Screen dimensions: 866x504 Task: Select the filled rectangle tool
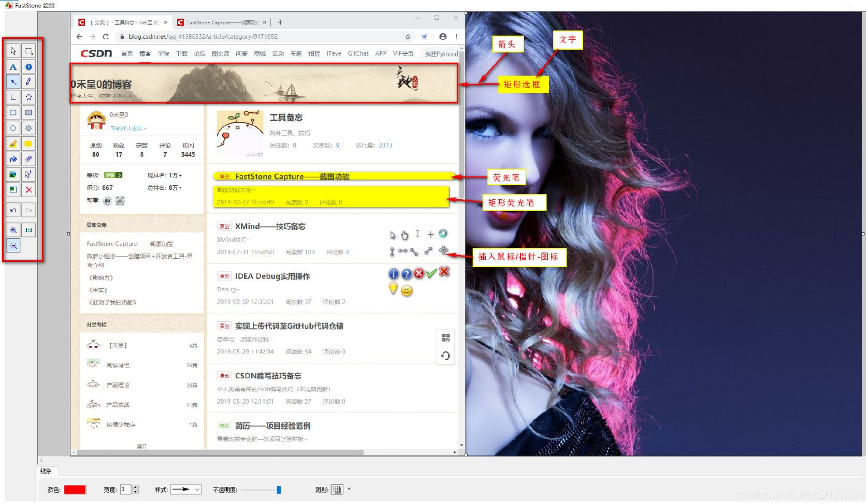28,112
